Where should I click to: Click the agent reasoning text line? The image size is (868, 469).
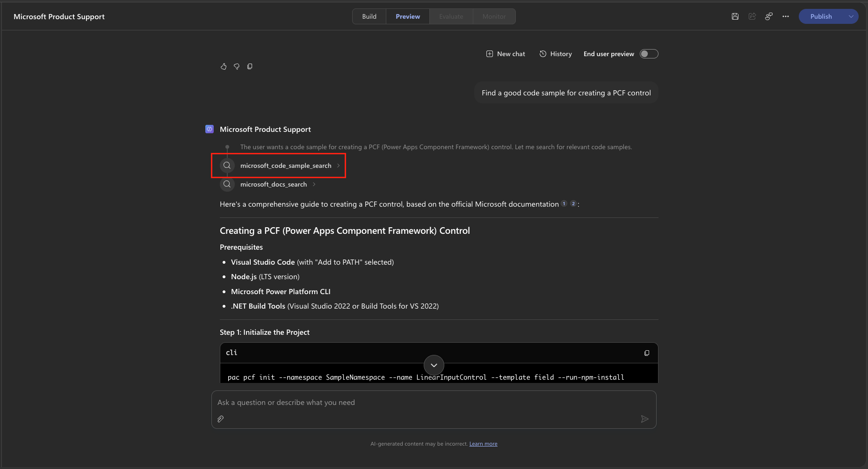pos(436,147)
